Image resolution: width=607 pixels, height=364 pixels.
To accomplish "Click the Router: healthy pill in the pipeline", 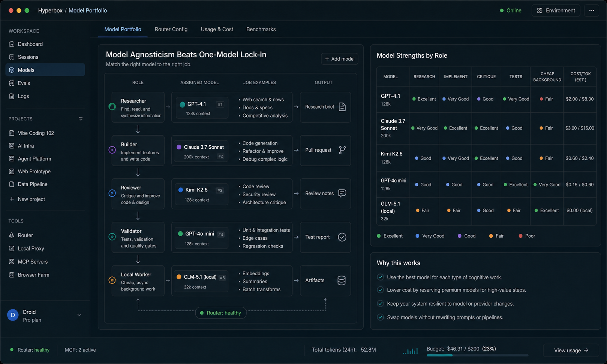I will tap(221, 313).
